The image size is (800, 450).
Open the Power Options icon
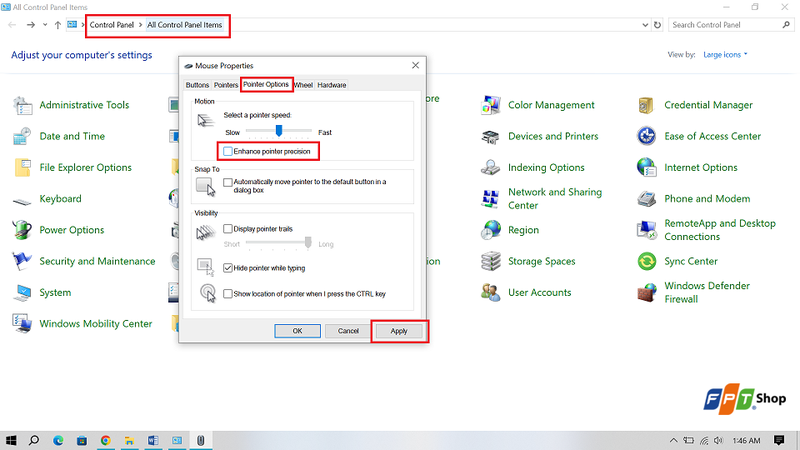coord(22,230)
